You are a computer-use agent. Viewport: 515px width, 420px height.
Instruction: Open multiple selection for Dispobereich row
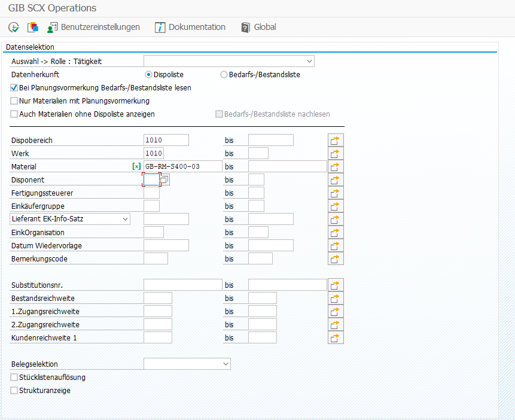click(x=336, y=140)
